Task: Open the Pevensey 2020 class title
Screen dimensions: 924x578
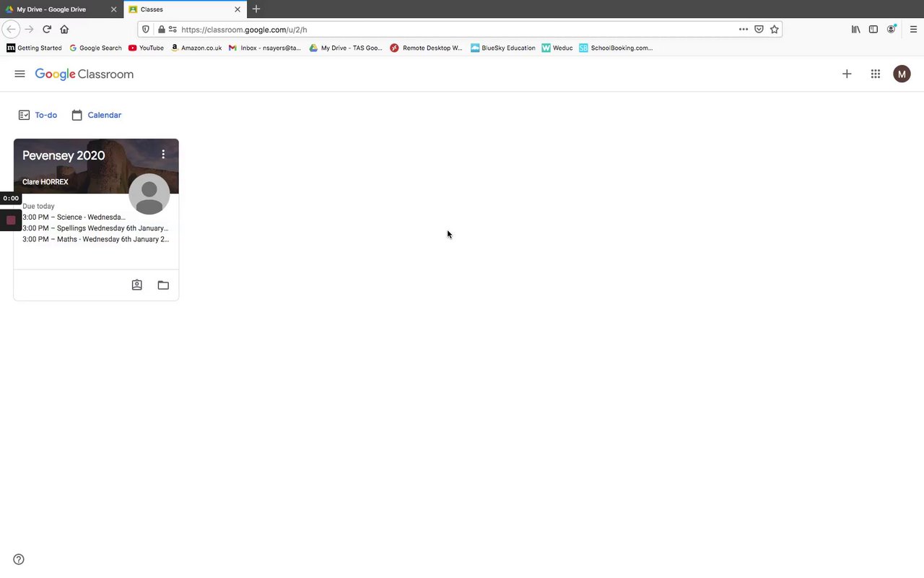Action: point(64,155)
